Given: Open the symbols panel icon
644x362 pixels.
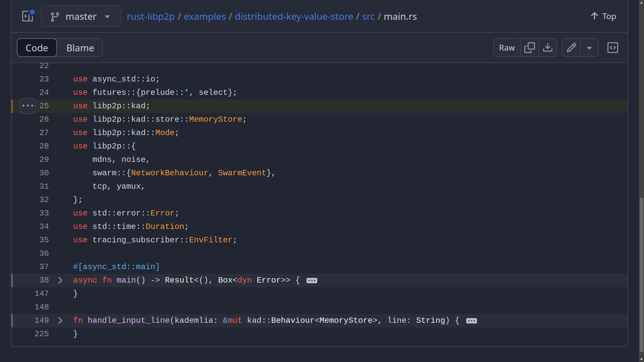Looking at the screenshot, I should tap(612, 48).
